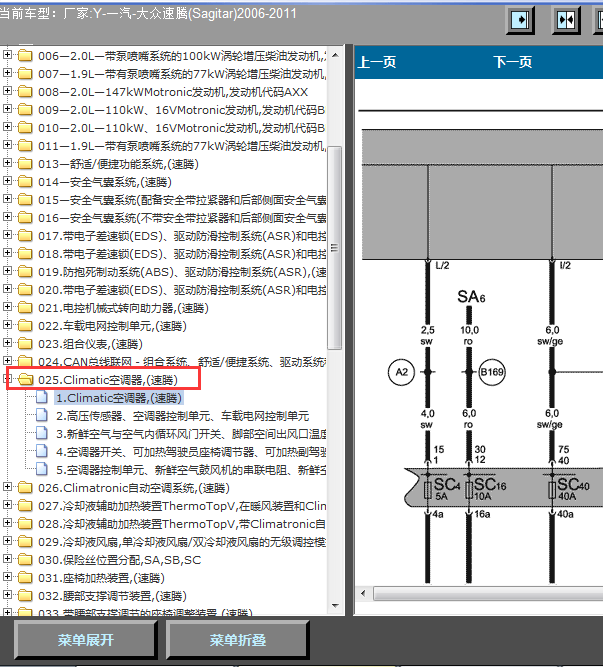
Task: Open 4.空调器开关、可加热驾驶员座椅调节器 page
Action: 191,452
